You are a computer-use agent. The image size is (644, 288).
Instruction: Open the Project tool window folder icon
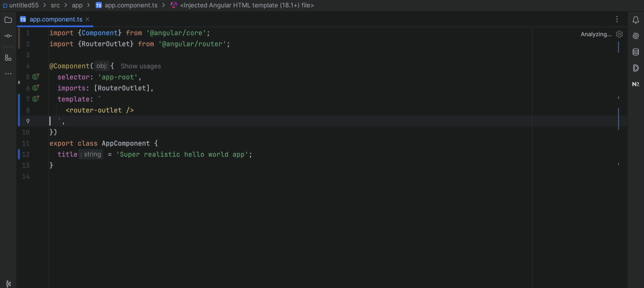[x=8, y=20]
